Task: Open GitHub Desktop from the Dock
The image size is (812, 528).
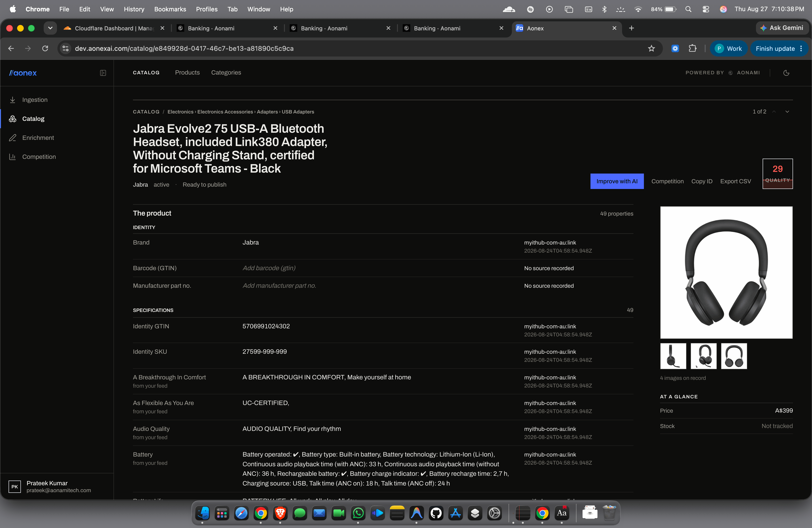Action: point(436,513)
